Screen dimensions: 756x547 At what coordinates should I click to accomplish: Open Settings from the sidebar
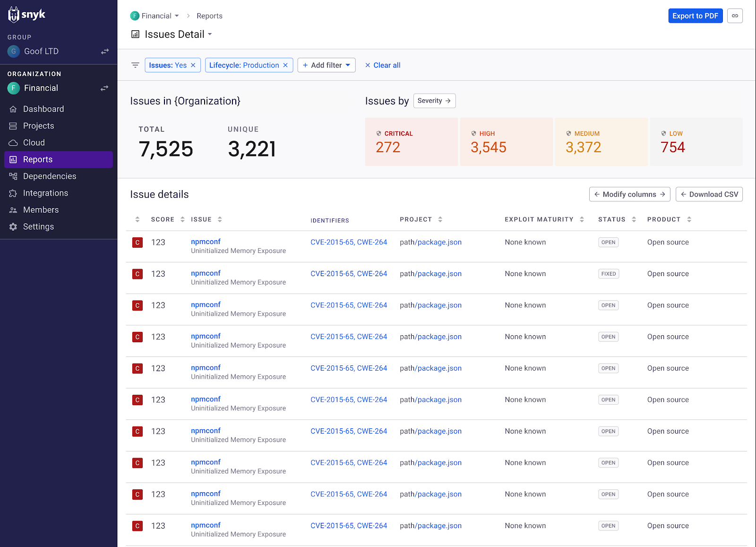pyautogui.click(x=59, y=226)
